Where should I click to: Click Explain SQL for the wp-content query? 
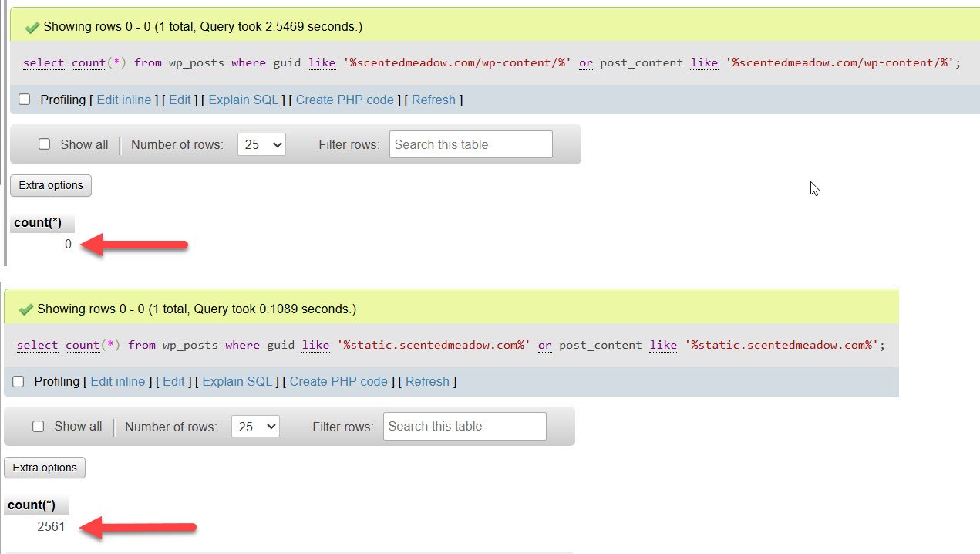[x=244, y=100]
